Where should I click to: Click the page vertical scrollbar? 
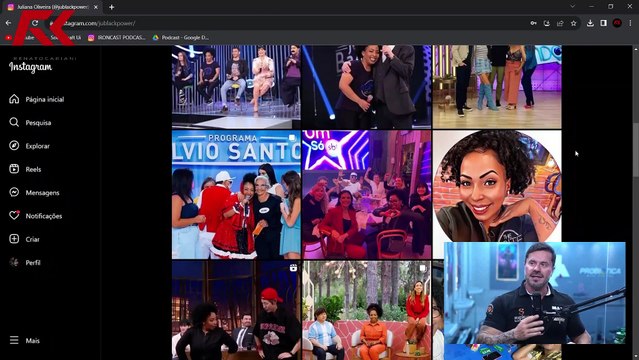click(636, 150)
